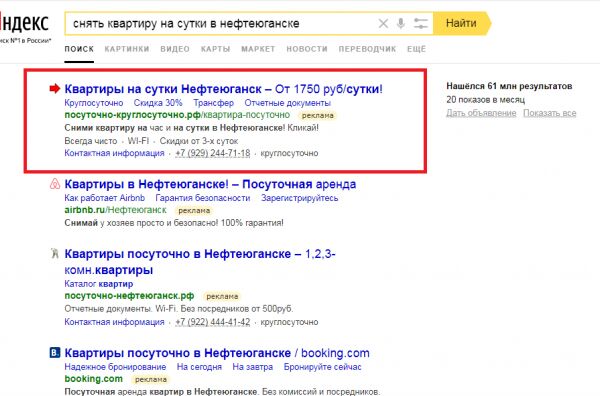Viewport: 600px width, 396px height.
Task: Click the Круглосуточно sitelink
Action: coord(94,103)
